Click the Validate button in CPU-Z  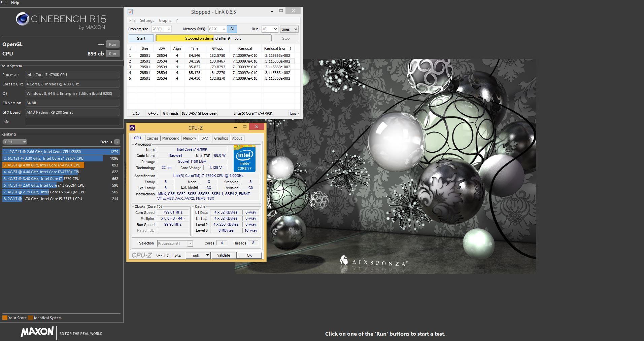click(224, 255)
